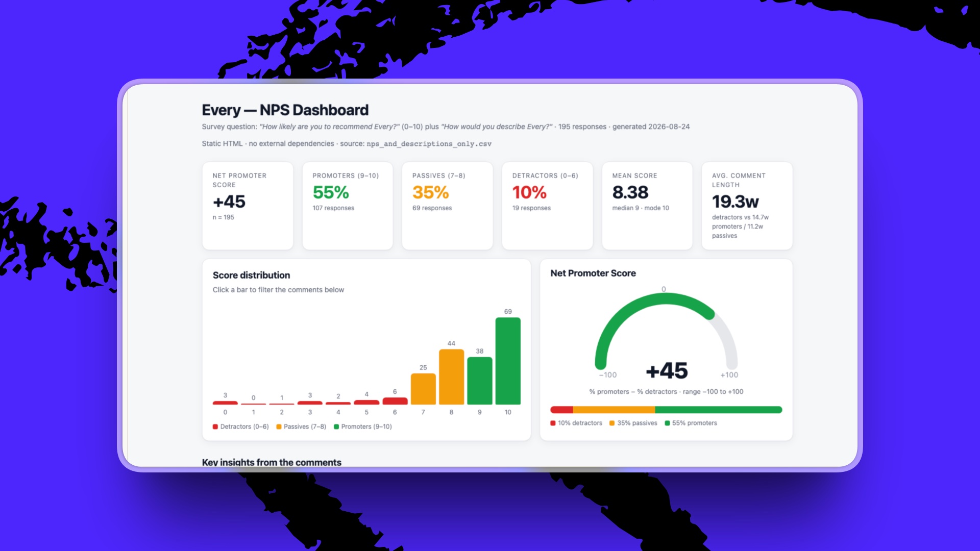Click the green segment of stacked bar

pyautogui.click(x=719, y=410)
